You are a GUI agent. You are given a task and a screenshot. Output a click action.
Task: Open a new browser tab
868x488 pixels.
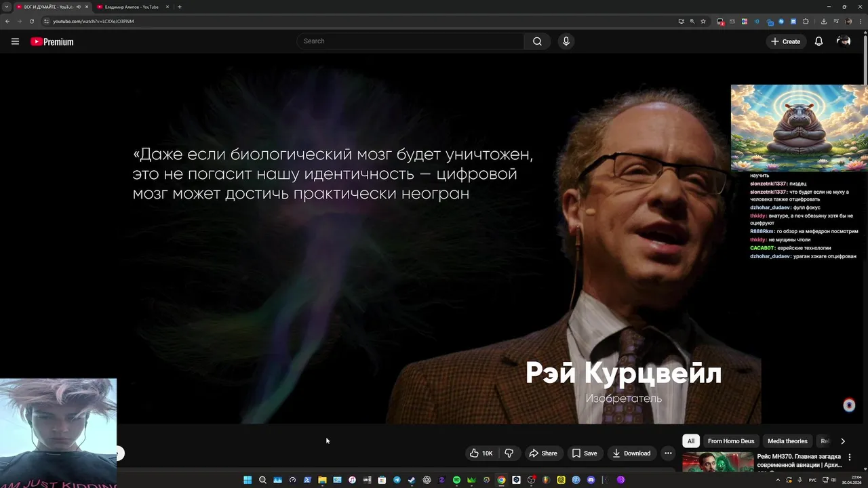[x=180, y=7]
